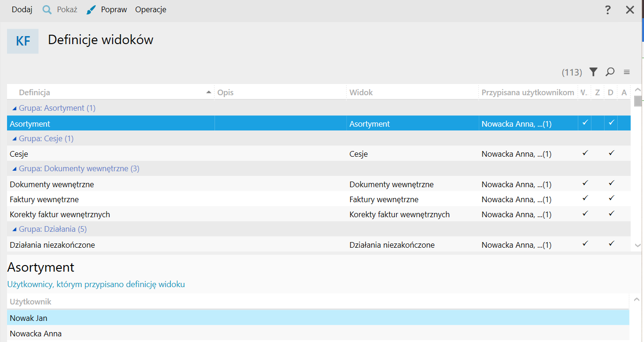This screenshot has width=644, height=342.
Task: Click the list search magnifier icon
Action: pyautogui.click(x=610, y=72)
